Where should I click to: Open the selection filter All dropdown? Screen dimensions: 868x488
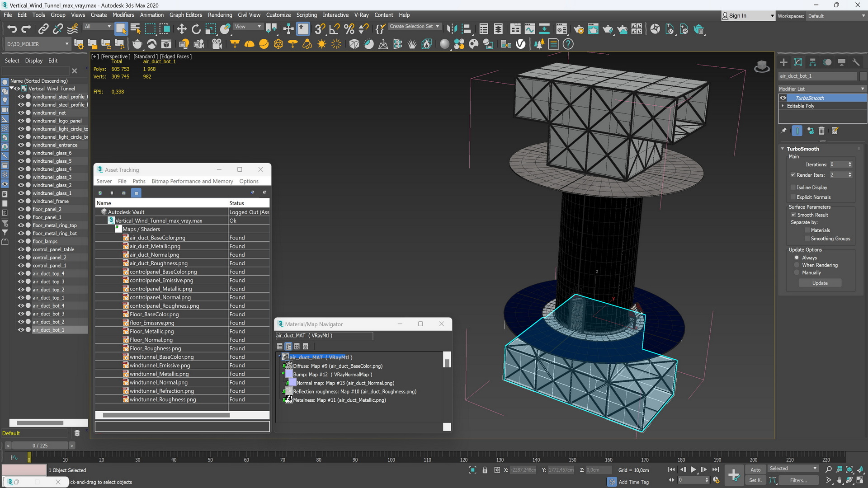97,26
